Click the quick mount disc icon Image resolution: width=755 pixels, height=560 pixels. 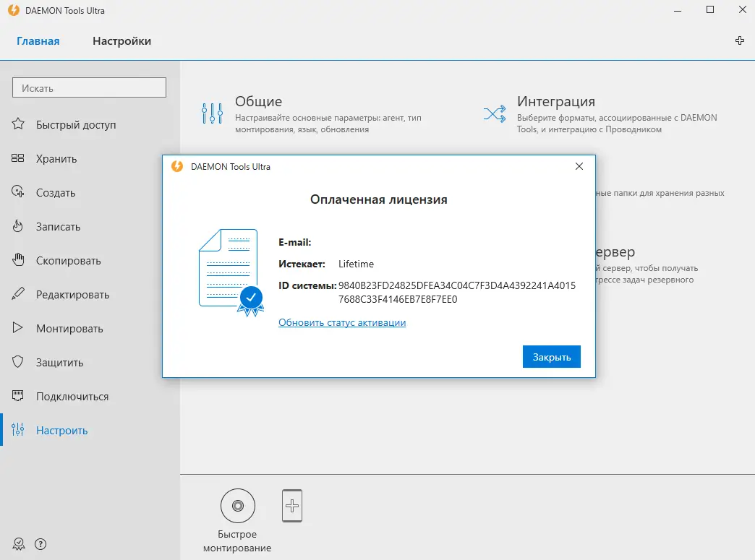238,506
